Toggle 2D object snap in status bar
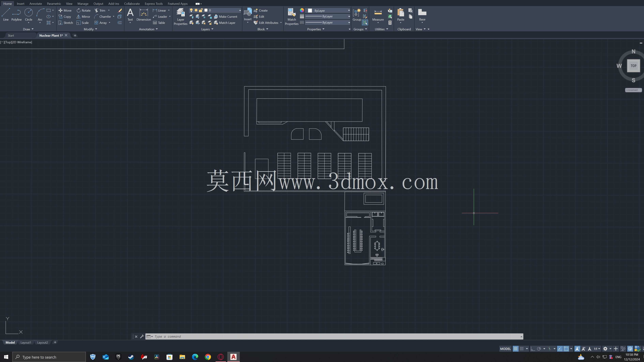Screen dimensions: 644x362 click(566, 349)
